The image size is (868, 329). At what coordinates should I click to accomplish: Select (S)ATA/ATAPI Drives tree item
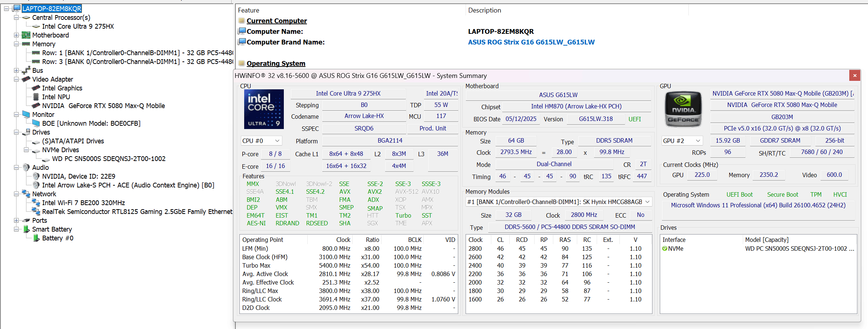pyautogui.click(x=73, y=141)
